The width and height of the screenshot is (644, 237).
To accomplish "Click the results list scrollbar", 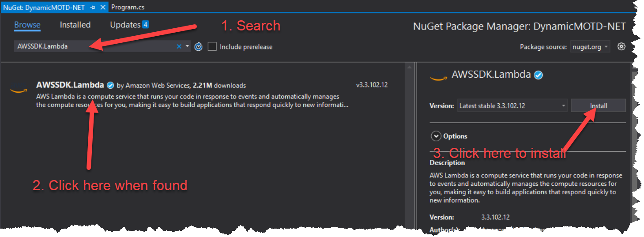I will pyautogui.click(x=410, y=146).
